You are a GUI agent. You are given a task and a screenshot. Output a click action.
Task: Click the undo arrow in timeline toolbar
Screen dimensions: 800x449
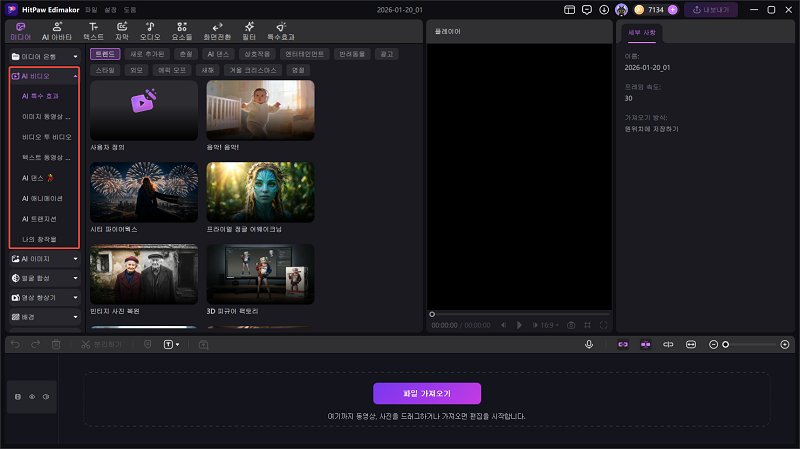pos(15,344)
